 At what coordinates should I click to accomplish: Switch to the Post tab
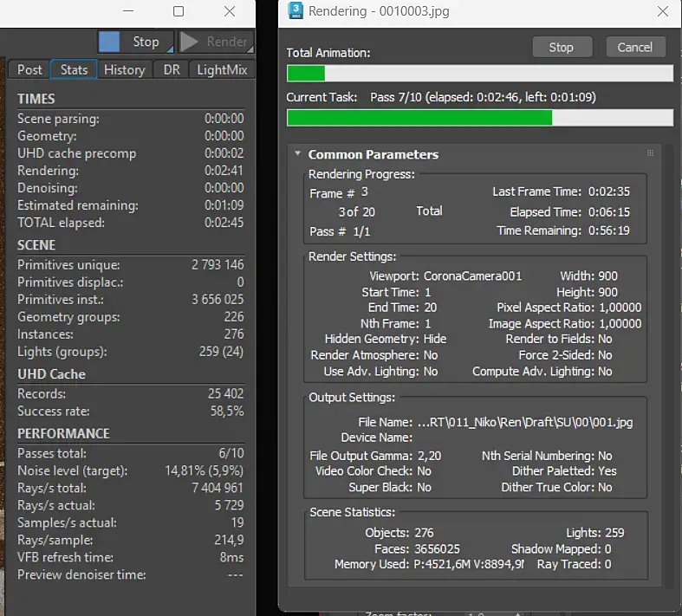29,69
